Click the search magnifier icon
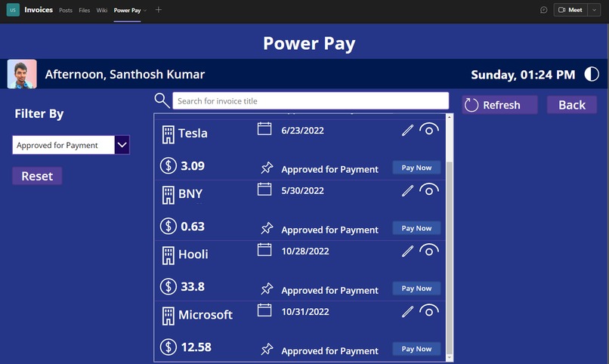 (162, 100)
